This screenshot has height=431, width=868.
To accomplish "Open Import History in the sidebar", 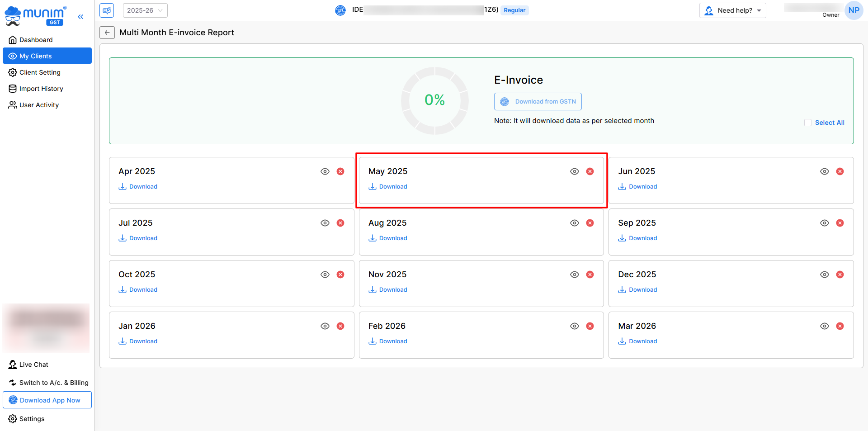I will 41,89.
